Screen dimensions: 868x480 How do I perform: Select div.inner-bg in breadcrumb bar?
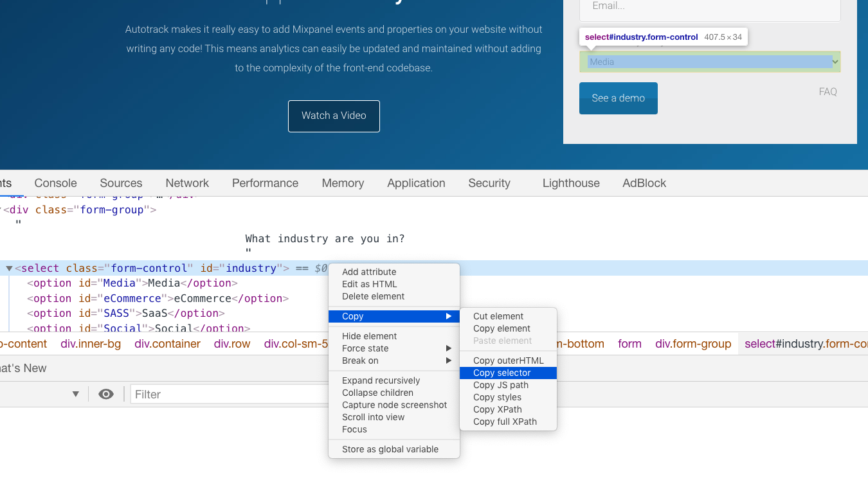point(91,344)
